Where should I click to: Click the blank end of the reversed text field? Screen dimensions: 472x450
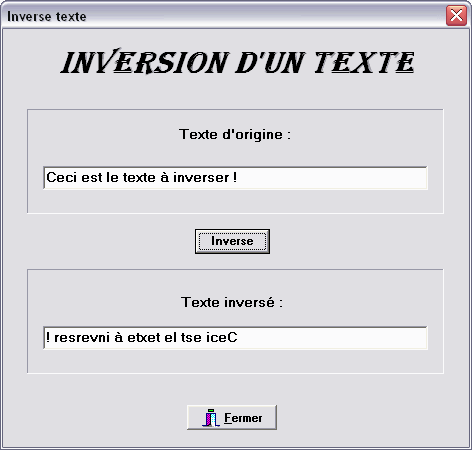tap(332, 338)
